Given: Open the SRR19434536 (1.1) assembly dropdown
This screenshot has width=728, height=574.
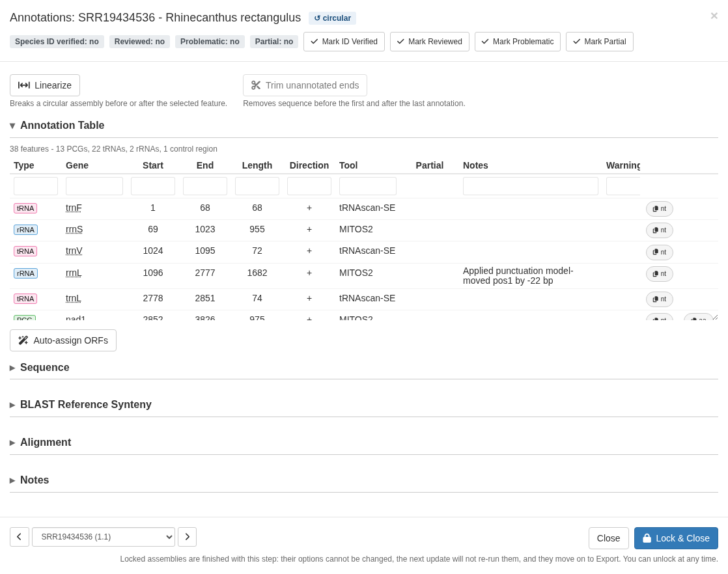Looking at the screenshot, I should (104, 537).
